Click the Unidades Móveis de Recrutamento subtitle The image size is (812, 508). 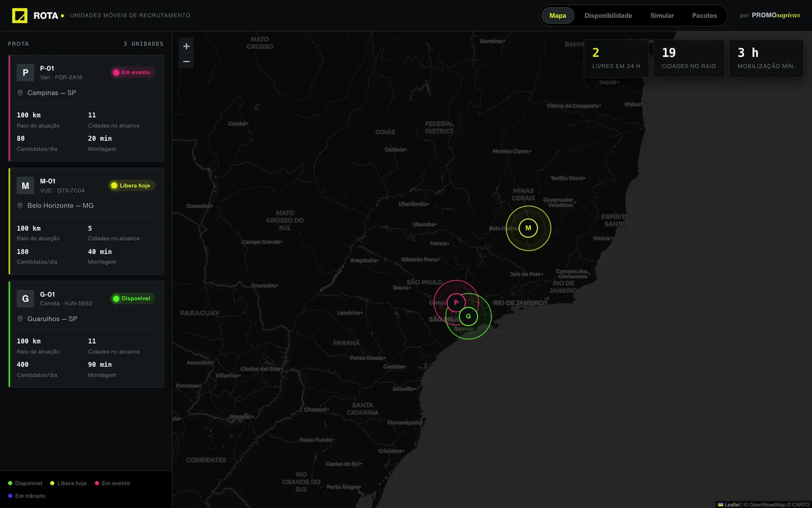tap(130, 16)
